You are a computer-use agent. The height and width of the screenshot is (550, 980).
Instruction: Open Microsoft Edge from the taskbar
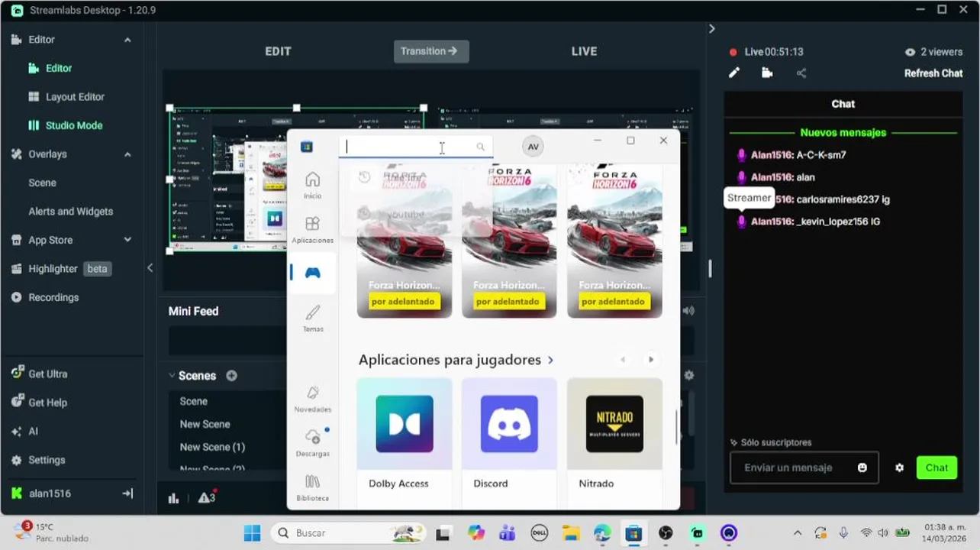[x=602, y=532]
